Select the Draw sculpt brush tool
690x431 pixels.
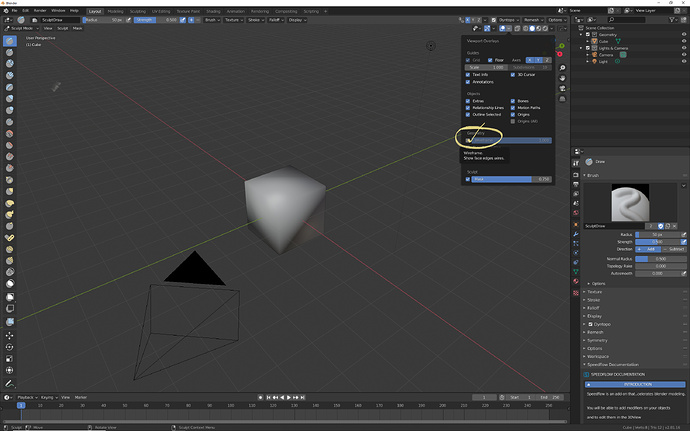[10, 41]
